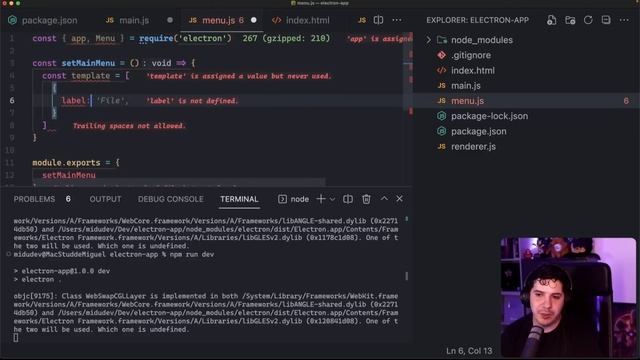Create a new terminal with plus icon

pos(321,199)
